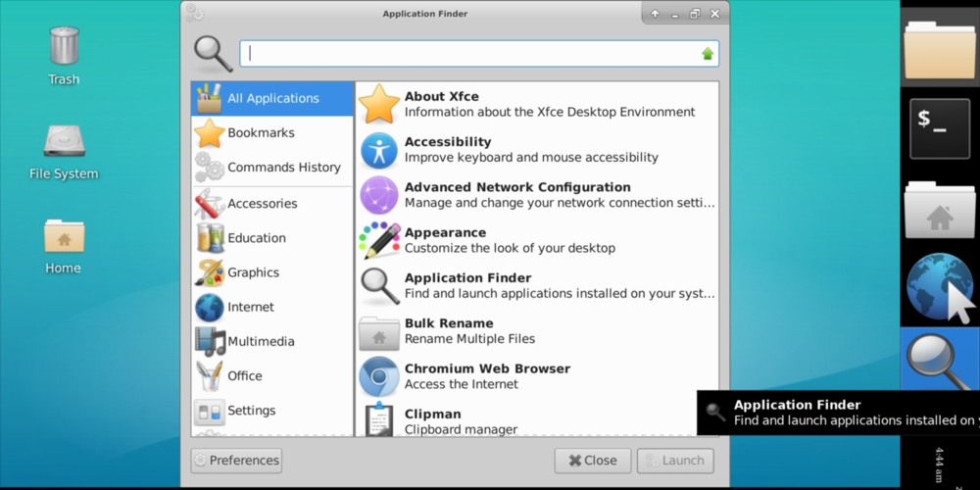Open the Graphics category
Image resolution: width=980 pixels, height=490 pixels.
[x=272, y=271]
